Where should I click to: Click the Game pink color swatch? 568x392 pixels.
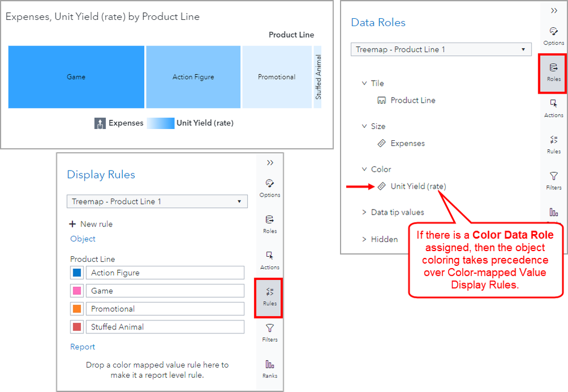pos(77,291)
